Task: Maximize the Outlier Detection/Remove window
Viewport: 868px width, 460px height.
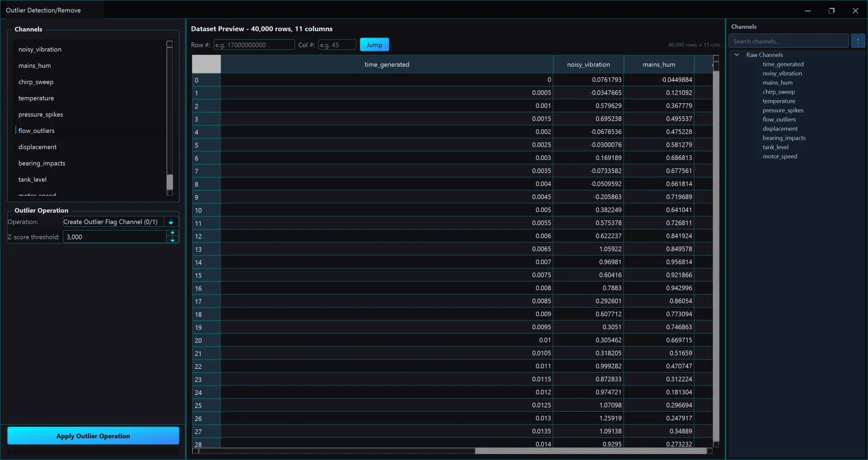Action: 831,10
